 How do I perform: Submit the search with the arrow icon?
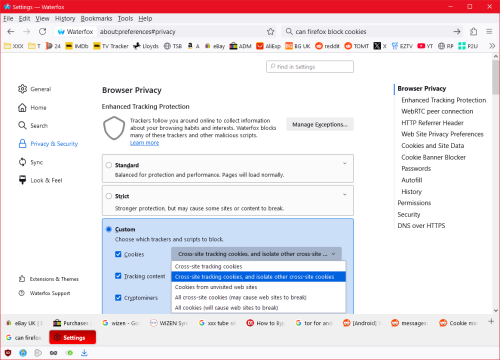click(x=457, y=32)
